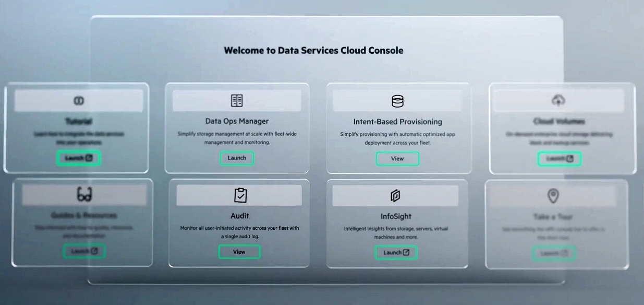
Task: Select the InfoSight card title
Action: pos(396,216)
